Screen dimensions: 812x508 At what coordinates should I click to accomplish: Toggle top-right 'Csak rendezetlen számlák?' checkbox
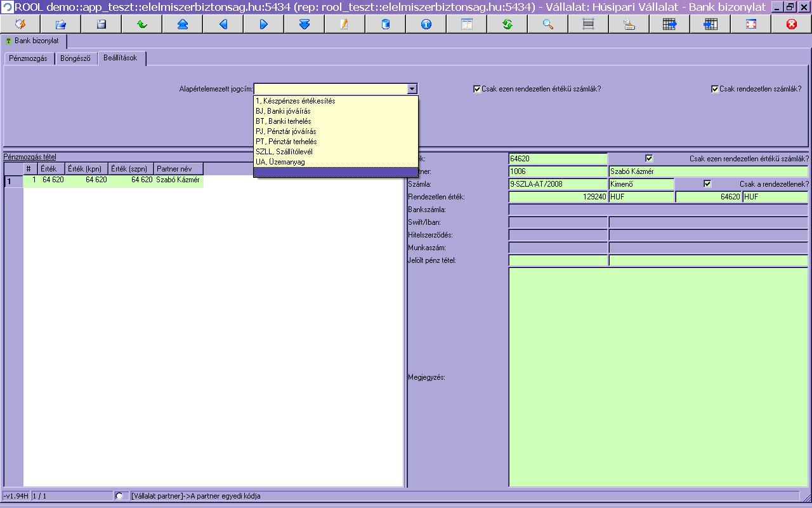(x=715, y=89)
